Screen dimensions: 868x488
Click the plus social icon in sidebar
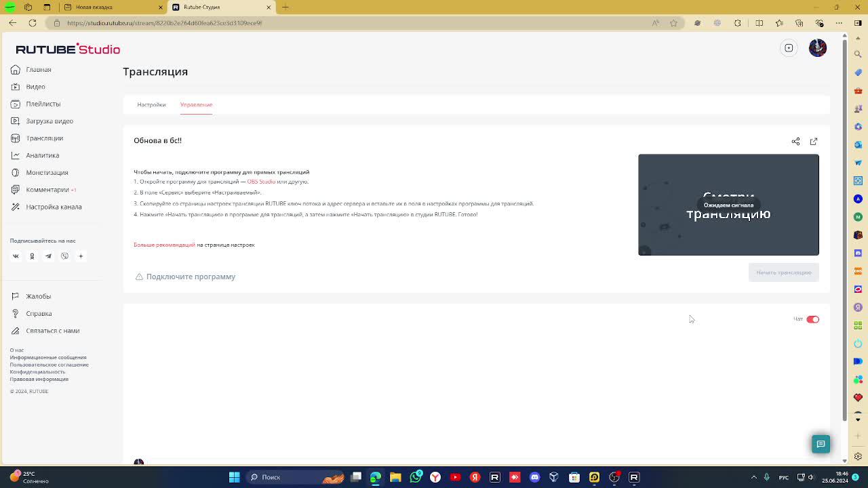(x=81, y=256)
